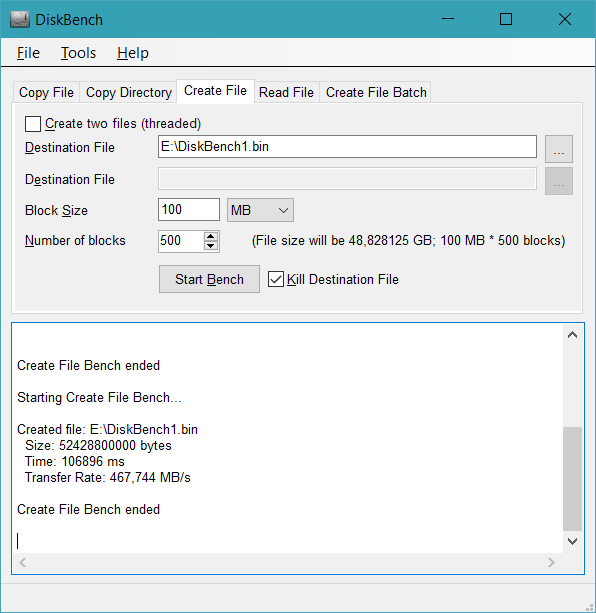The width and height of the screenshot is (596, 613).
Task: Increase number of blocks with up arrow
Action: [211, 237]
